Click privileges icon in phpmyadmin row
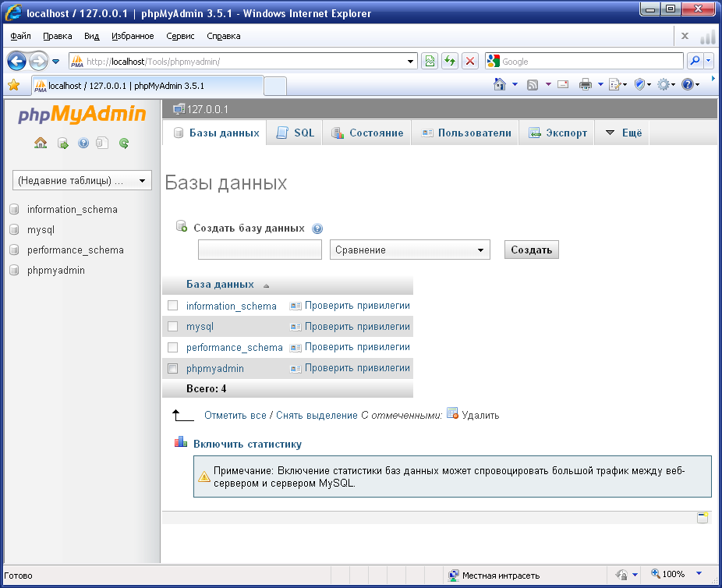The height and width of the screenshot is (588, 722). click(x=296, y=368)
